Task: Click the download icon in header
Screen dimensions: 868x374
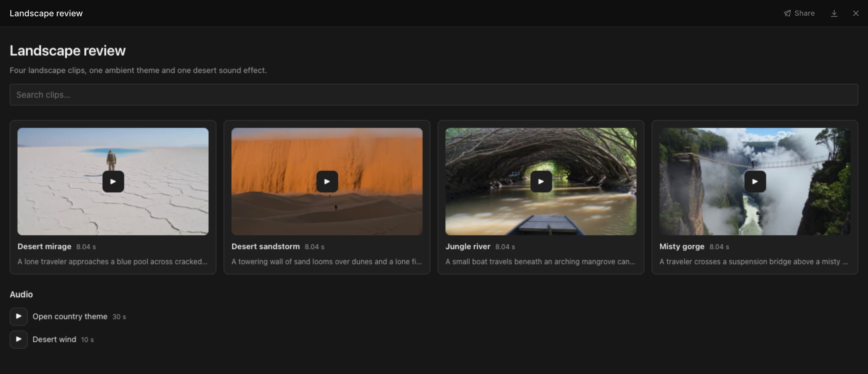Action: pyautogui.click(x=834, y=13)
